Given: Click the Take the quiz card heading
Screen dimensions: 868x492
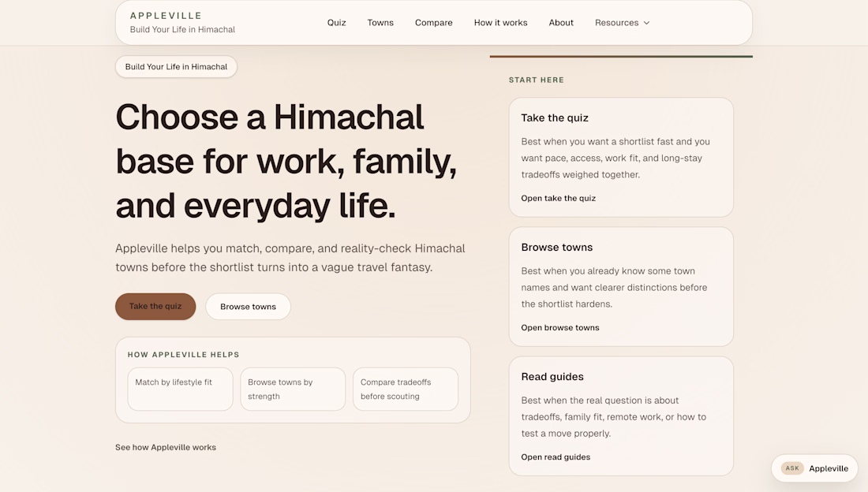Looking at the screenshot, I should [x=555, y=118].
